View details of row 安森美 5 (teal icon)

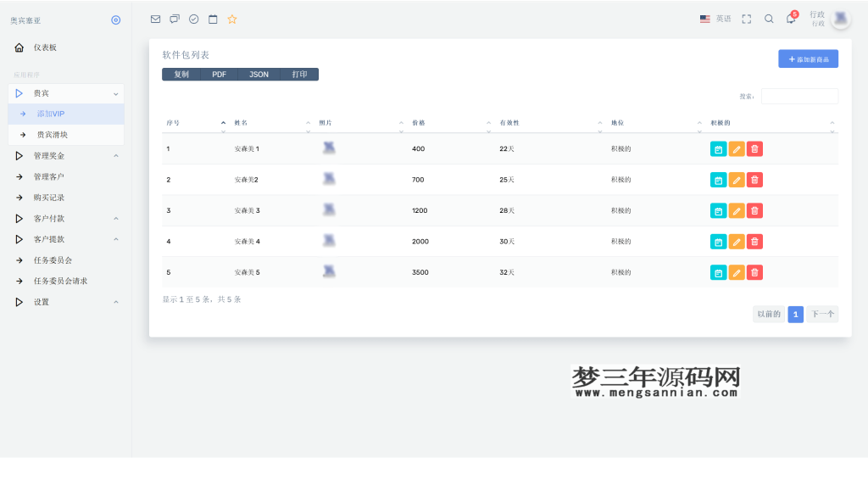(x=718, y=272)
